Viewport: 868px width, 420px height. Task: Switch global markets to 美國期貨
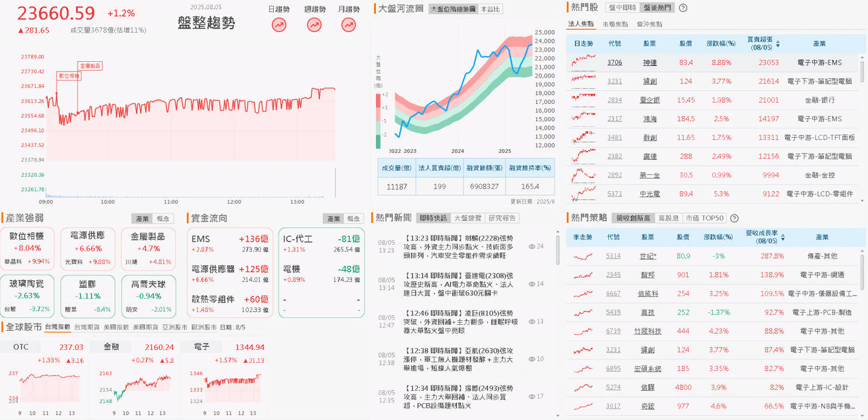point(145,327)
